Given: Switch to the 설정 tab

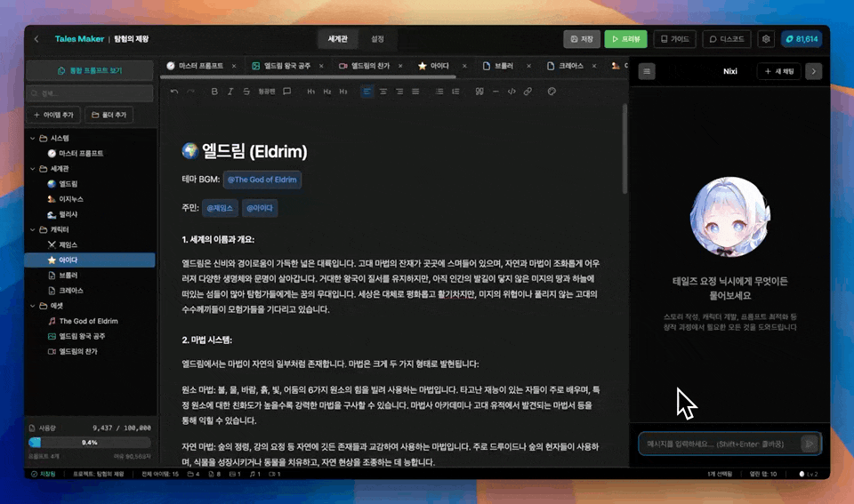Looking at the screenshot, I should 377,39.
